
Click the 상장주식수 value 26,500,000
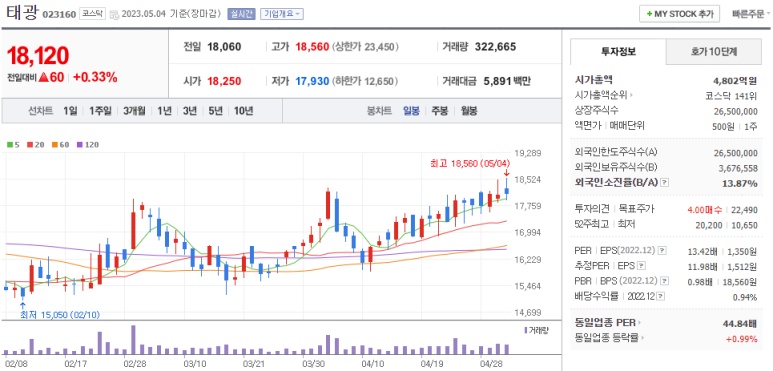[x=736, y=111]
